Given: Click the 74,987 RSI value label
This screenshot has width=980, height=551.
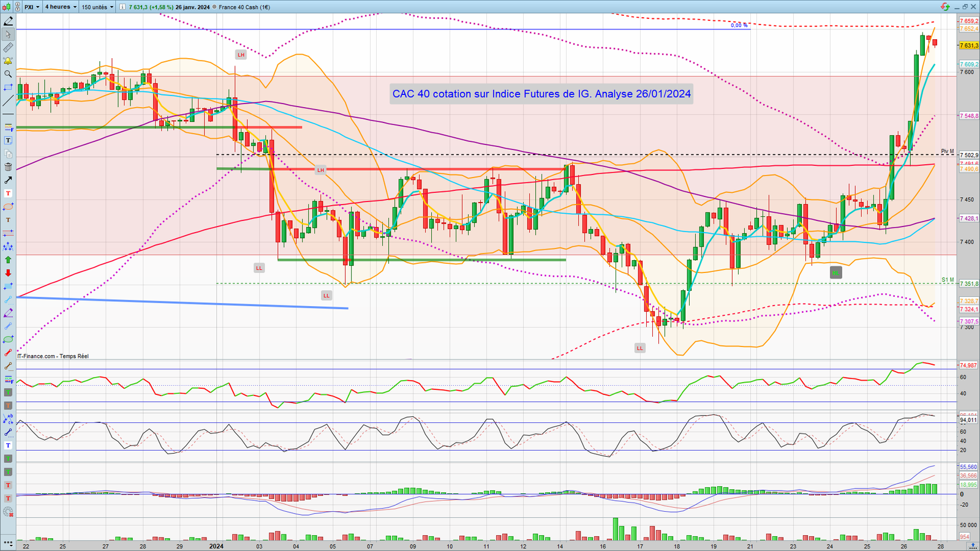Looking at the screenshot, I should (968, 365).
